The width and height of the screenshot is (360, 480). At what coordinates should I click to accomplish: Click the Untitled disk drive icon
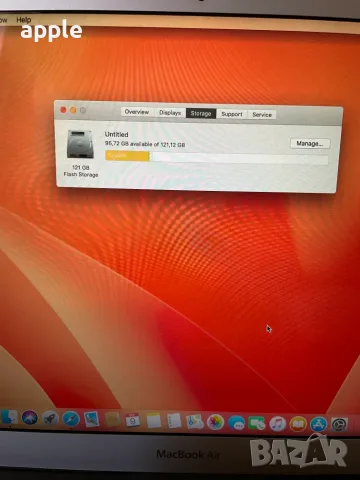tap(80, 144)
